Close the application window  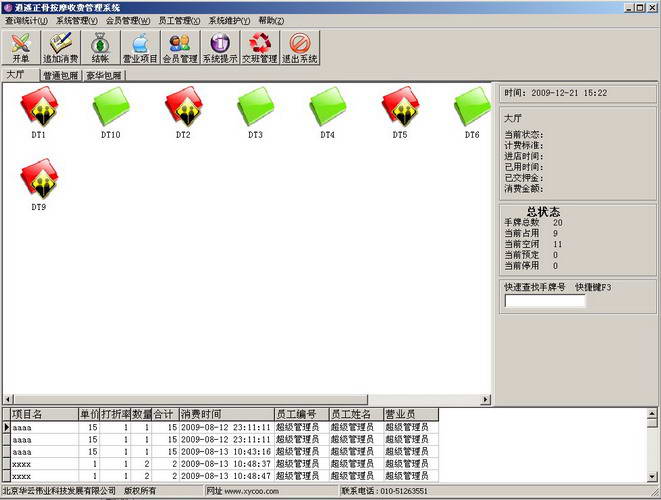point(652,7)
